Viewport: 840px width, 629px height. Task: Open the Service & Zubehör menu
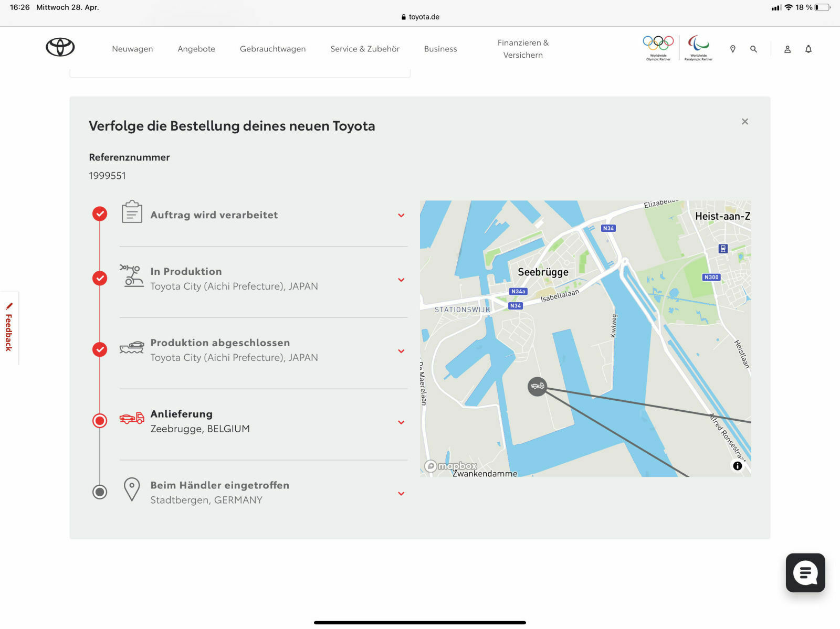[x=365, y=49]
